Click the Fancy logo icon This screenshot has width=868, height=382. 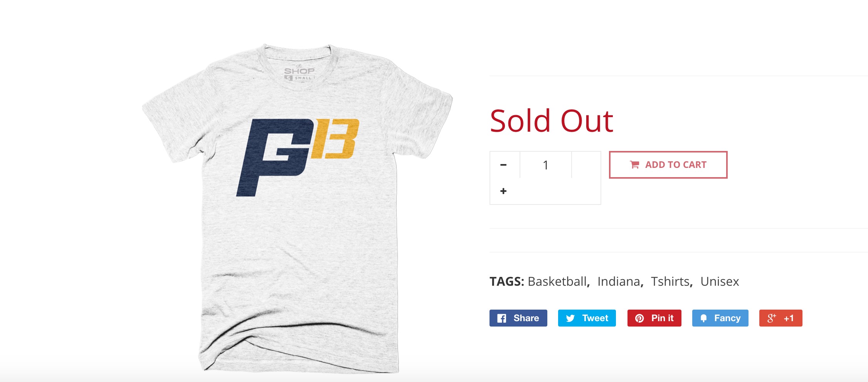pos(703,318)
